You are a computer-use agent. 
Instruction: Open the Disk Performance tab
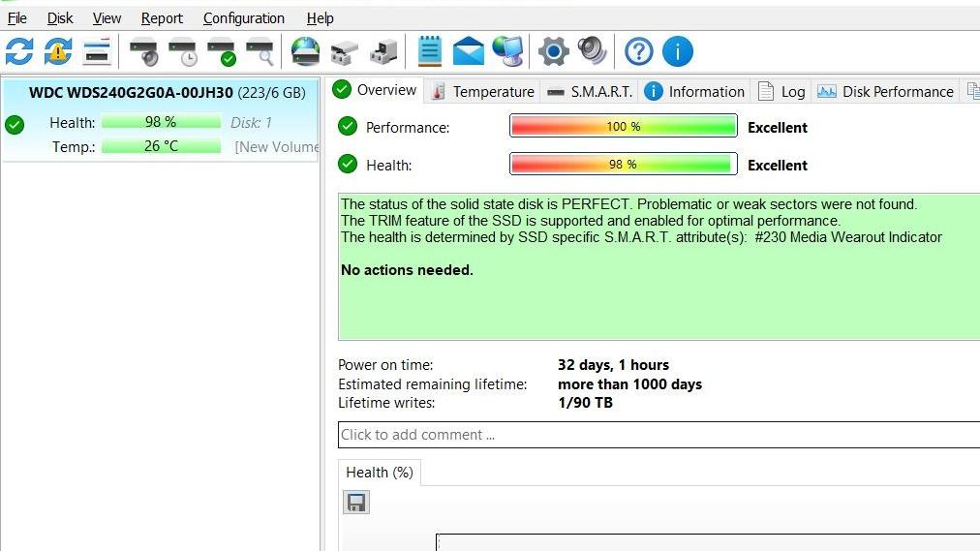click(x=886, y=91)
